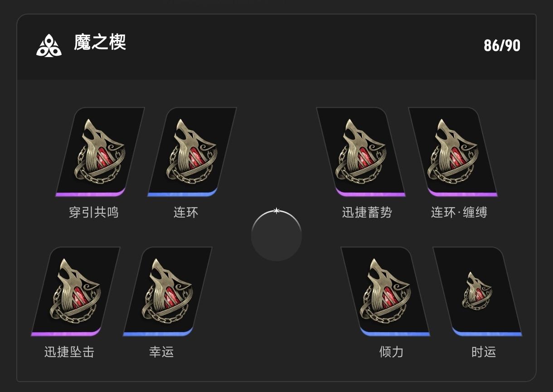
Task: Click the 连环·缠缚 name label
Action: click(459, 213)
